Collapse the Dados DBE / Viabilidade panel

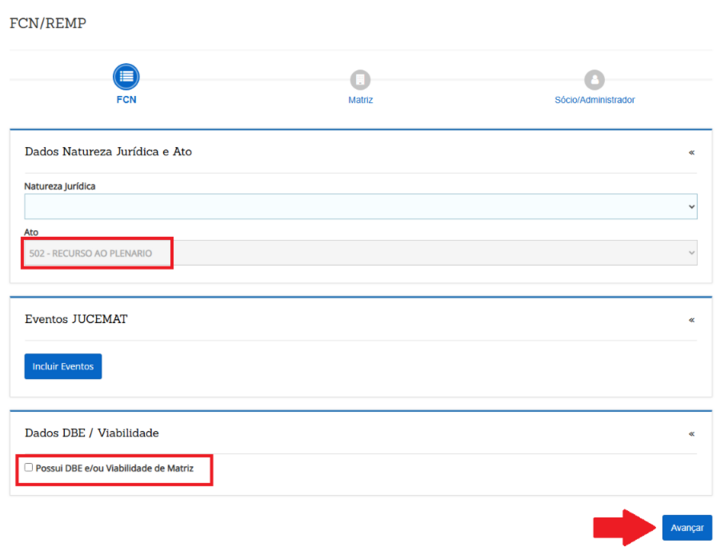[691, 434]
